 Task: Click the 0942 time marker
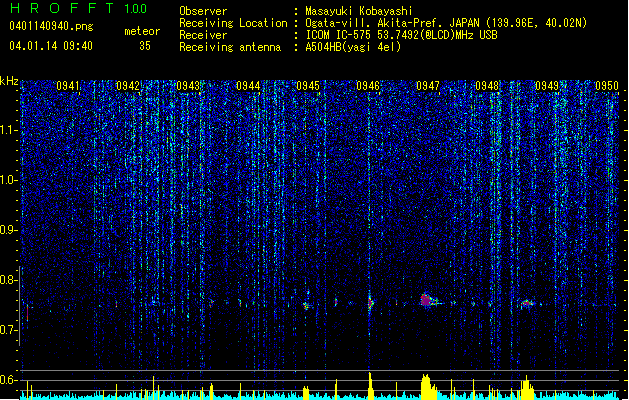pos(128,86)
